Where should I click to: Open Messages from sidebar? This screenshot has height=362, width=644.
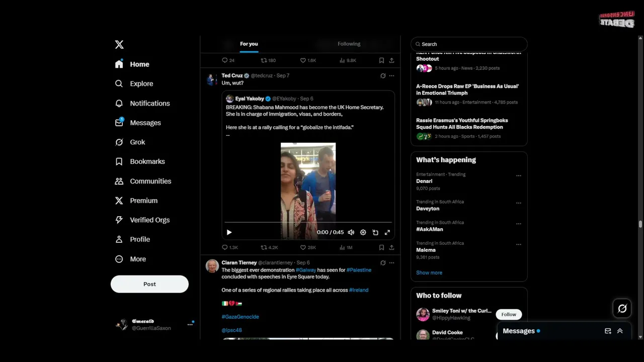tap(138, 123)
